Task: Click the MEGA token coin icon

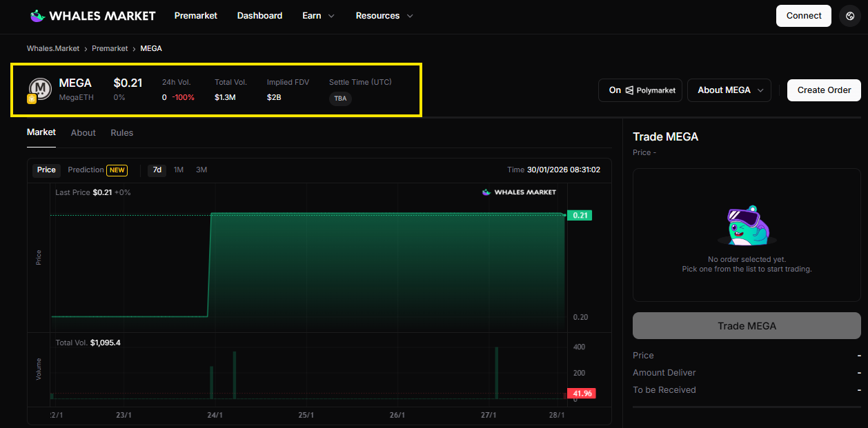Action: (39, 88)
